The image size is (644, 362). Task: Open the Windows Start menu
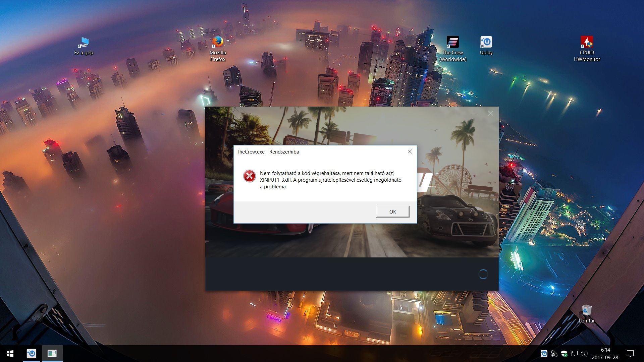coord(10,354)
